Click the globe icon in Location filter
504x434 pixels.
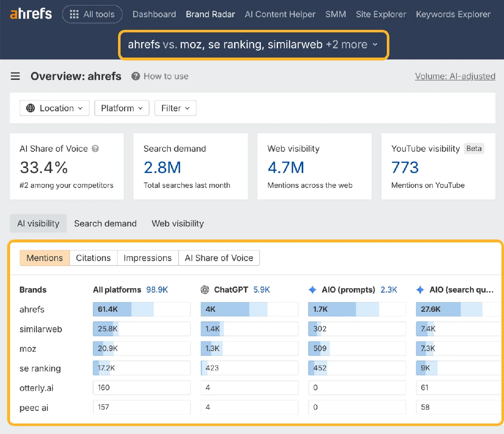(x=31, y=108)
